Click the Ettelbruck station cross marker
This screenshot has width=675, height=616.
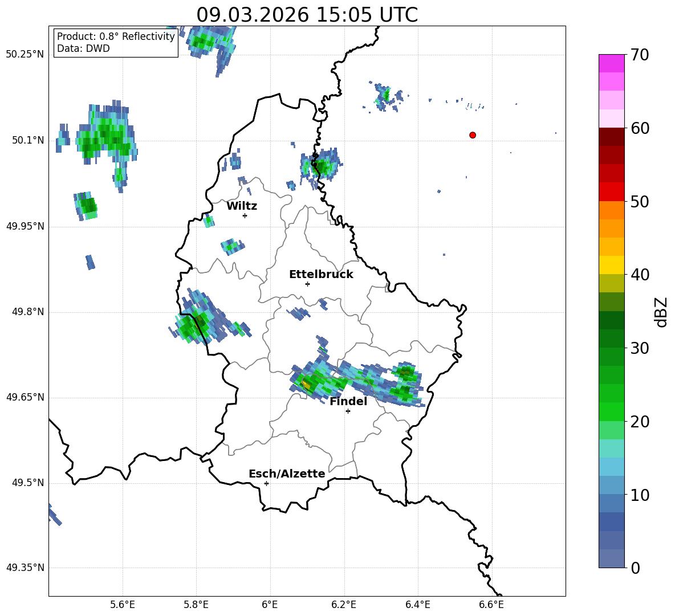click(x=307, y=284)
